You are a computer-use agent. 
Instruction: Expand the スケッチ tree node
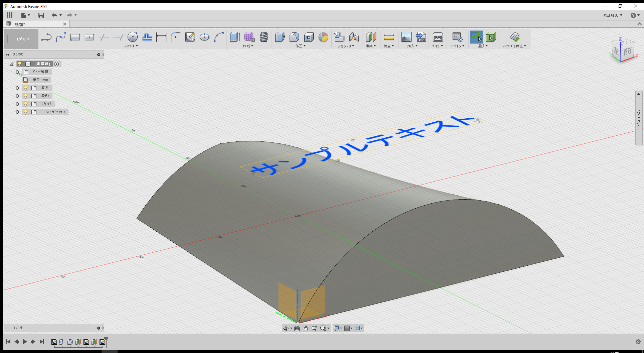[18, 104]
